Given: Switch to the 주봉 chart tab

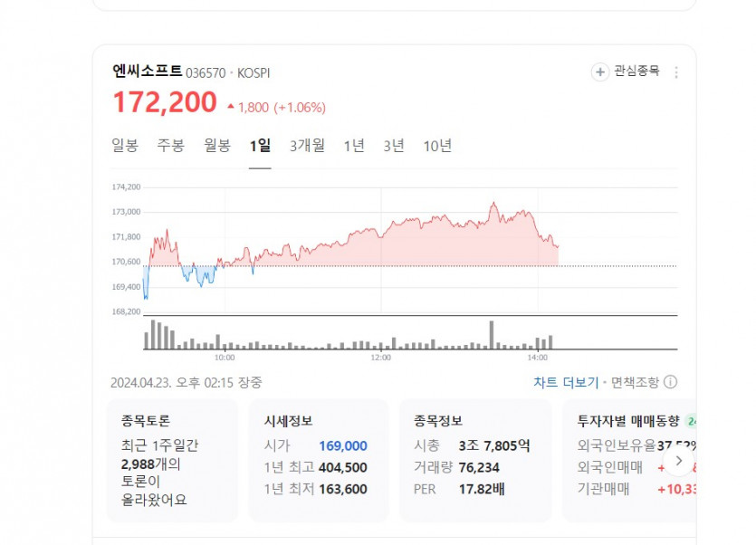Looking at the screenshot, I should (x=170, y=146).
